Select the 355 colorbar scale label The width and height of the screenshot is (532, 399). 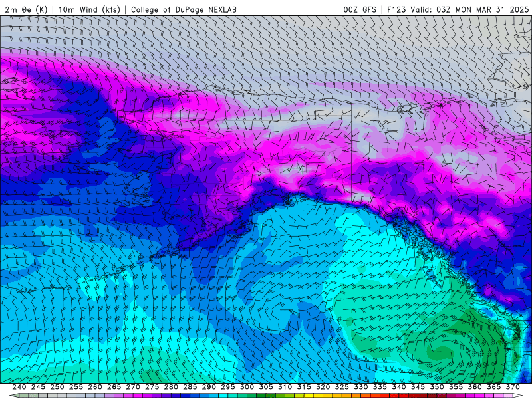point(456,387)
